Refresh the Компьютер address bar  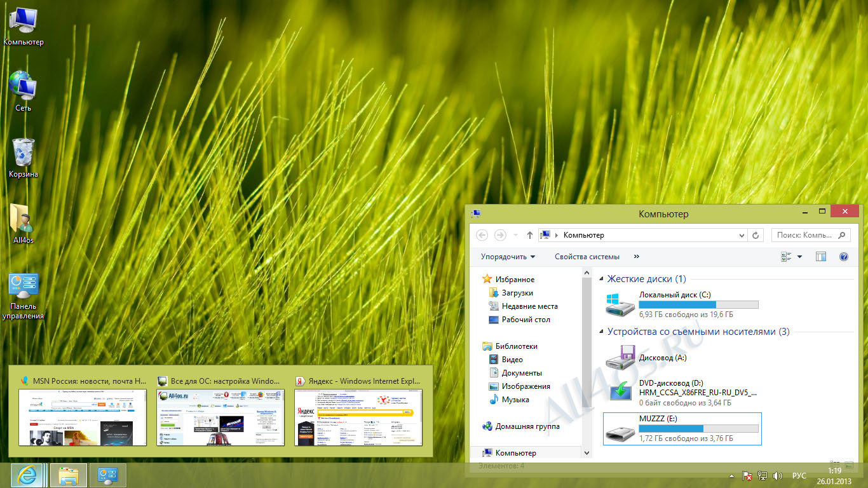click(x=756, y=235)
